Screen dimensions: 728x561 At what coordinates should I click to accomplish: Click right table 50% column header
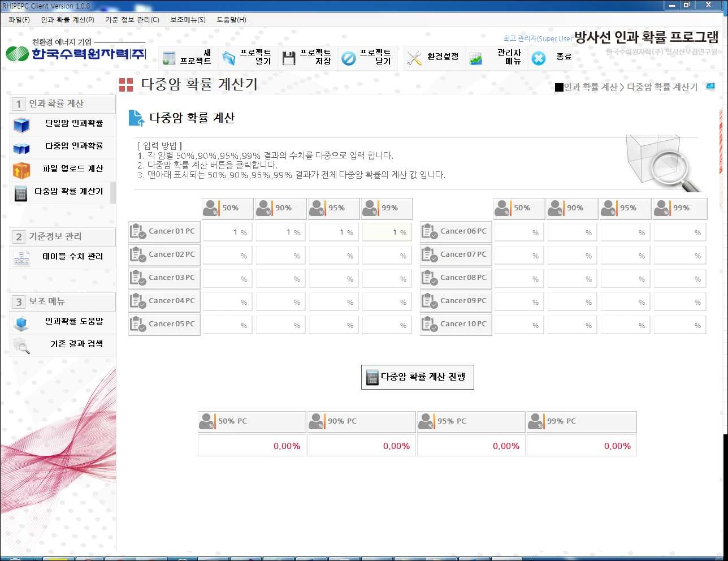(519, 209)
